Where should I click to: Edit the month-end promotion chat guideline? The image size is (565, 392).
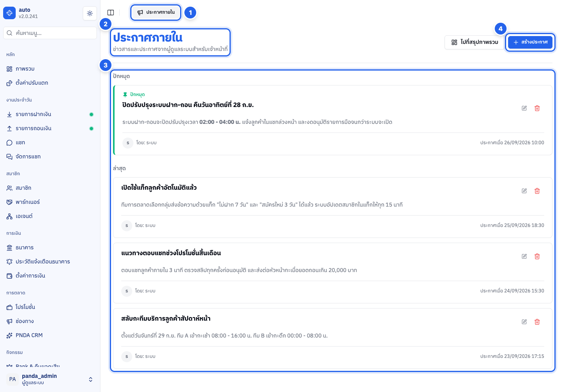[524, 256]
